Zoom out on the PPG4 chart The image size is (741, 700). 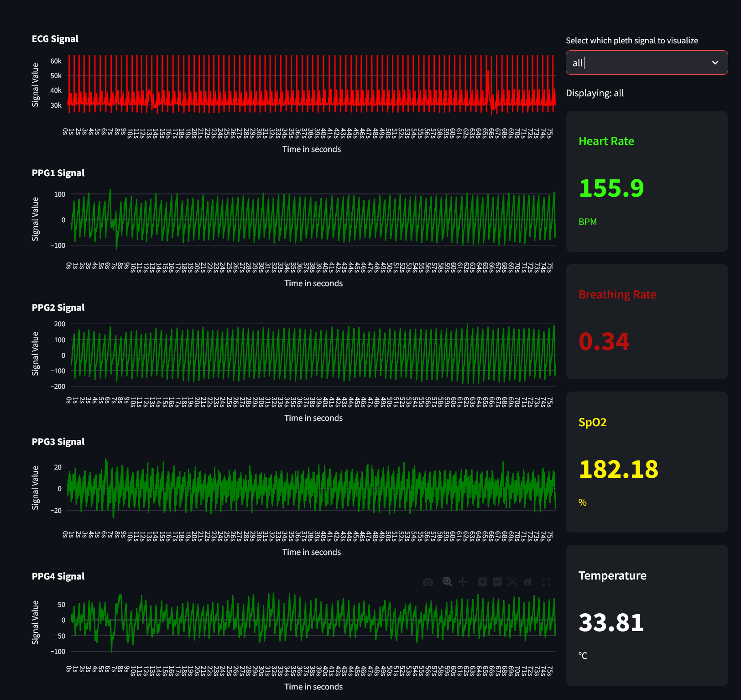(496, 582)
